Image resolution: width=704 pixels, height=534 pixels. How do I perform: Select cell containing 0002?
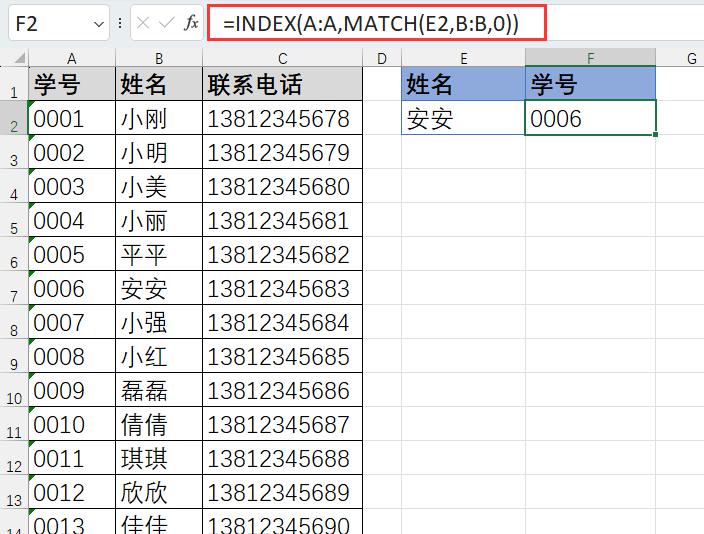72,152
